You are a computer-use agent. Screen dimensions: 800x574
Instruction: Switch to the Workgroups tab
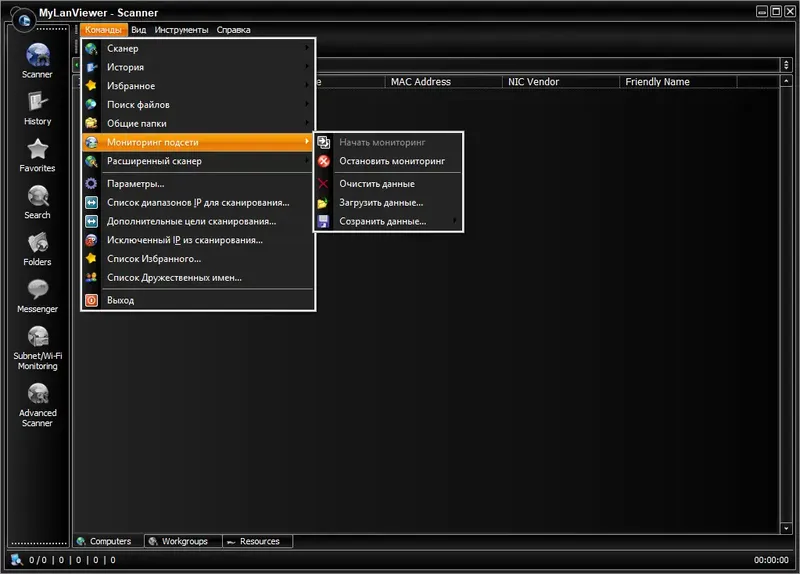click(183, 541)
